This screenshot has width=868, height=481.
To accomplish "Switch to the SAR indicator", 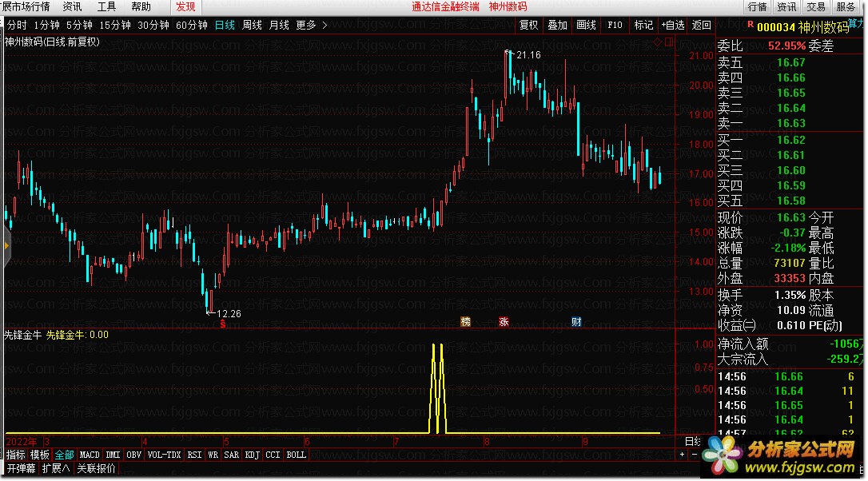I will tap(232, 455).
